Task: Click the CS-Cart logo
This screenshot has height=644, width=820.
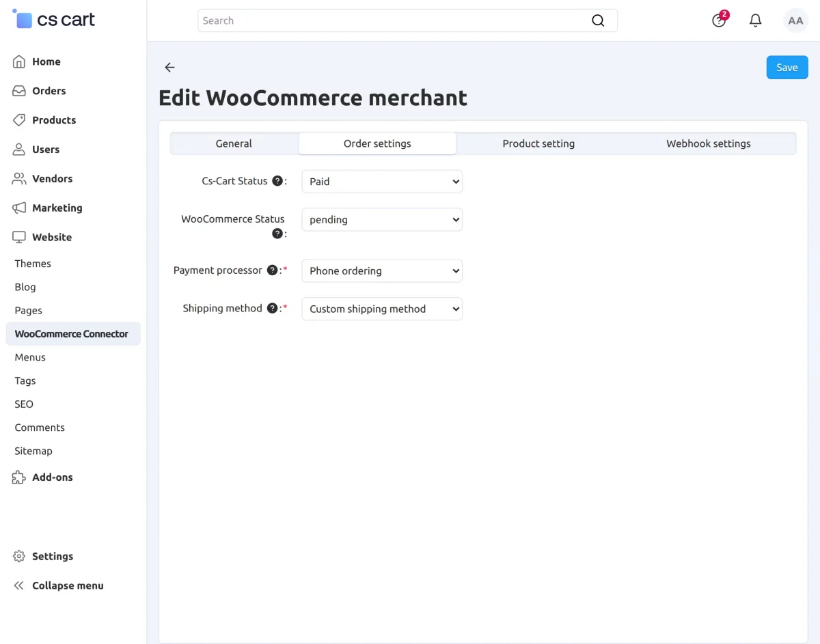Action: [54, 20]
